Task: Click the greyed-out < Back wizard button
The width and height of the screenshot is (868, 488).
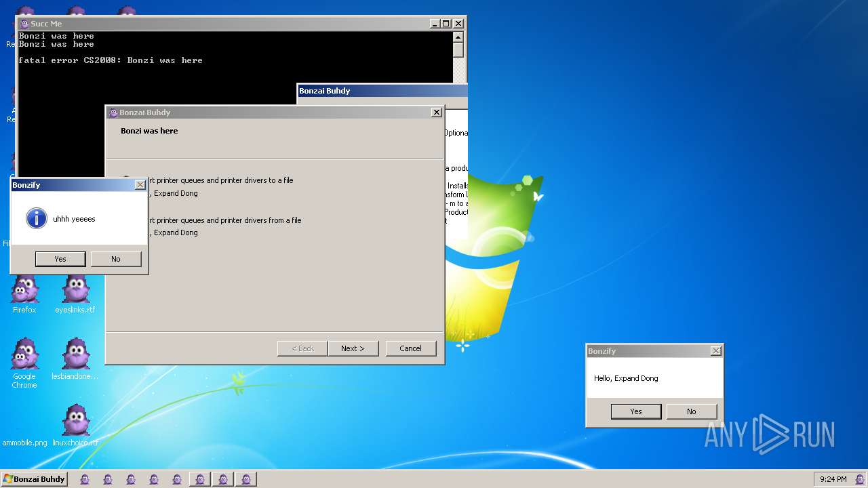Action: tap(302, 348)
